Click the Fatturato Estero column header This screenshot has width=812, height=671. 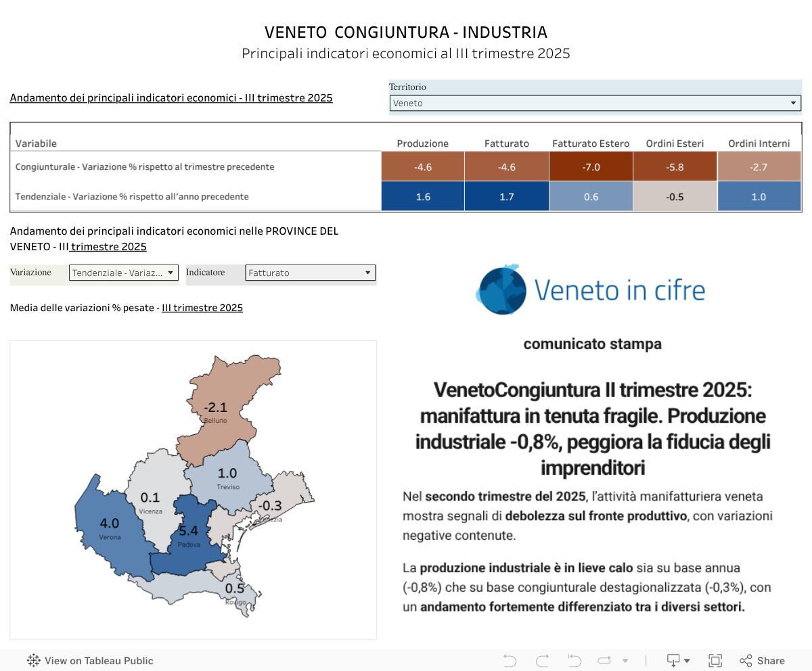(x=591, y=143)
